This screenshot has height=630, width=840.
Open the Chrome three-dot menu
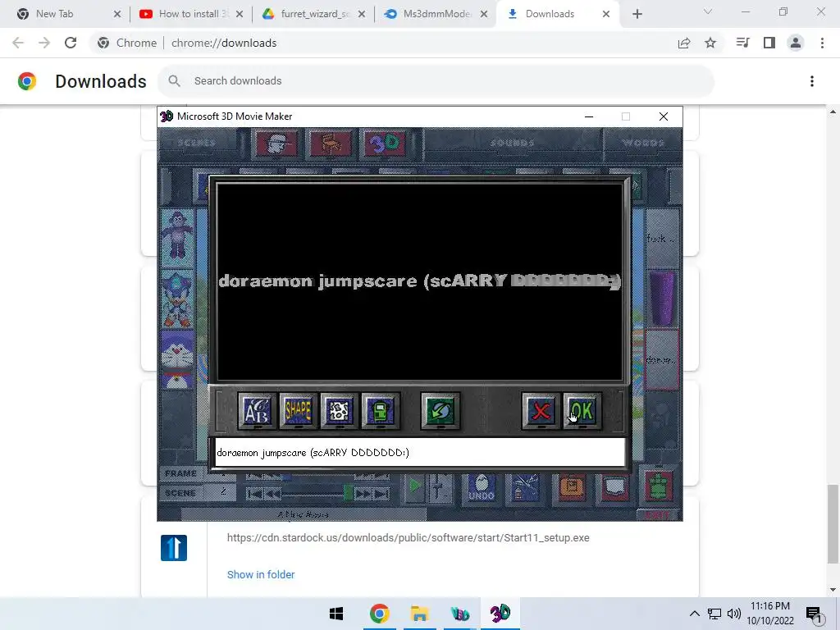pyautogui.click(x=822, y=43)
